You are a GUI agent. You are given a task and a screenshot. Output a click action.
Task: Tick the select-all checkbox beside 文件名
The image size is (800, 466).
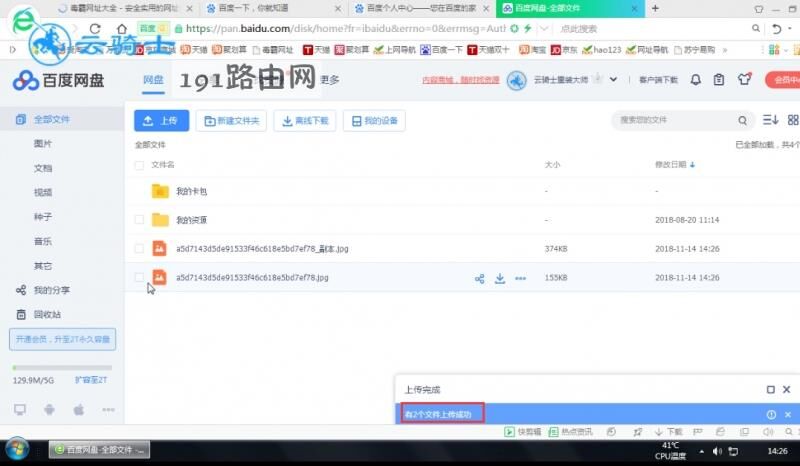tap(139, 165)
